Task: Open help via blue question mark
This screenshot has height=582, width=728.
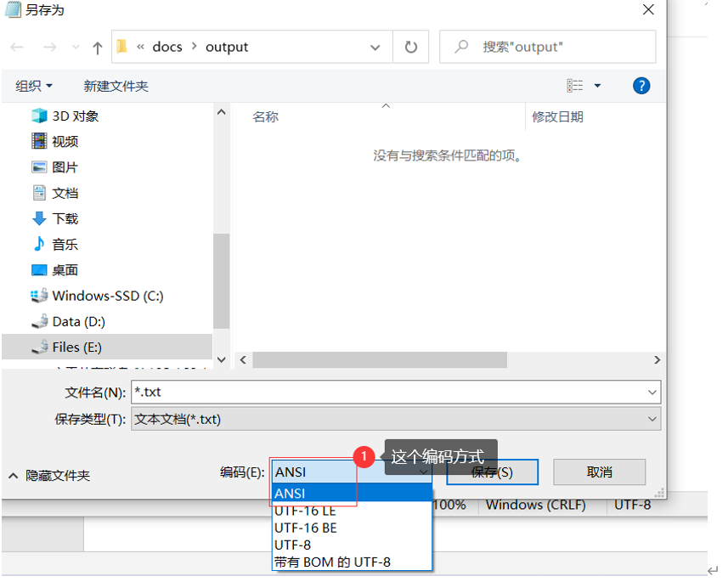Action: [x=641, y=86]
